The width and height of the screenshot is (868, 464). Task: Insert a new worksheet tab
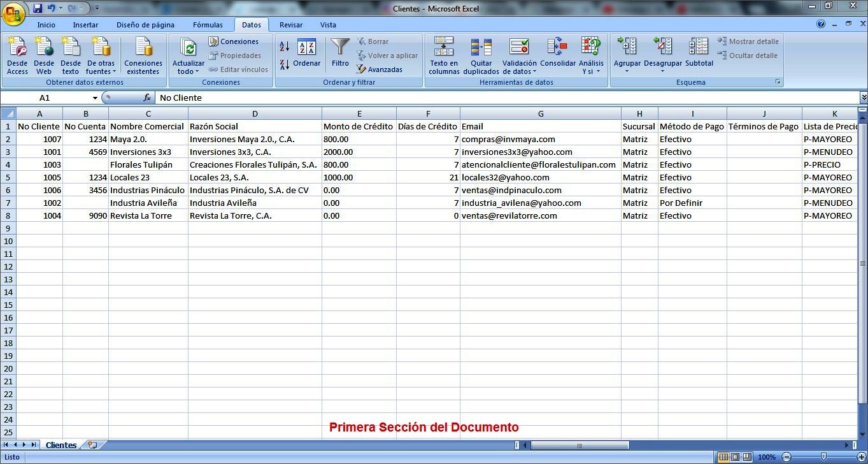click(x=92, y=445)
